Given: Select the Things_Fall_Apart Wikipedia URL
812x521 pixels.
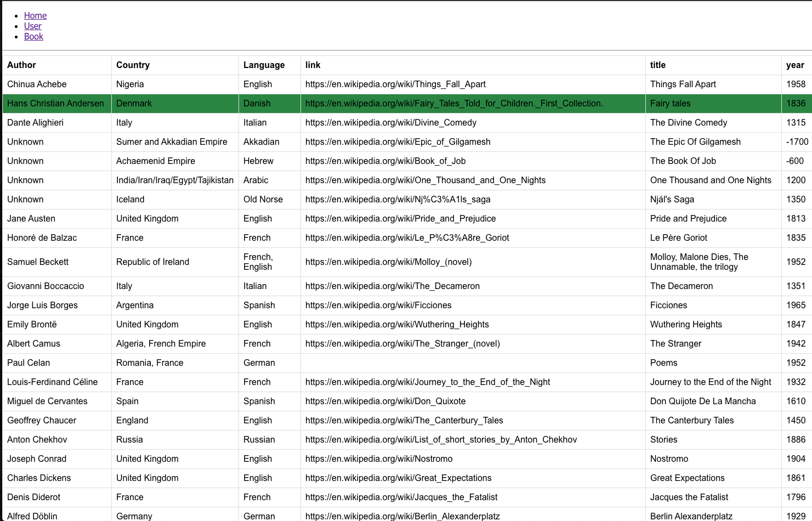Looking at the screenshot, I should [x=395, y=84].
